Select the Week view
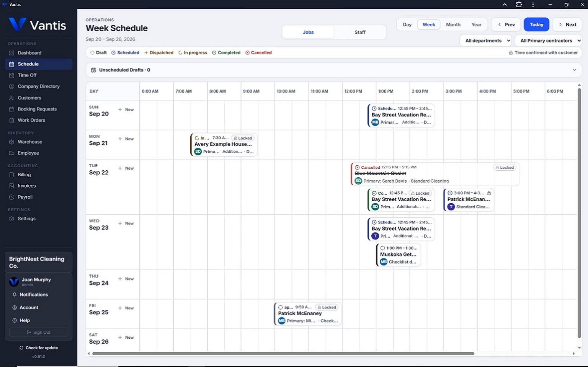The height and width of the screenshot is (367, 588). 429,24
